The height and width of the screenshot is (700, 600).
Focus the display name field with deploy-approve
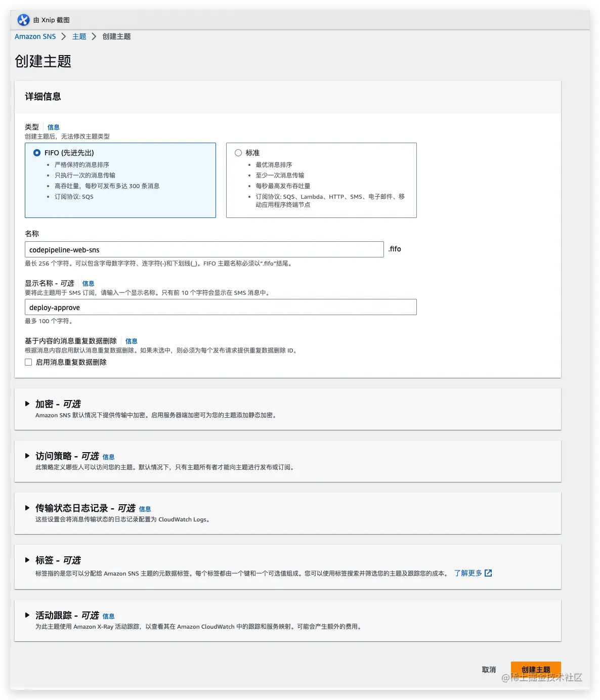pos(221,307)
